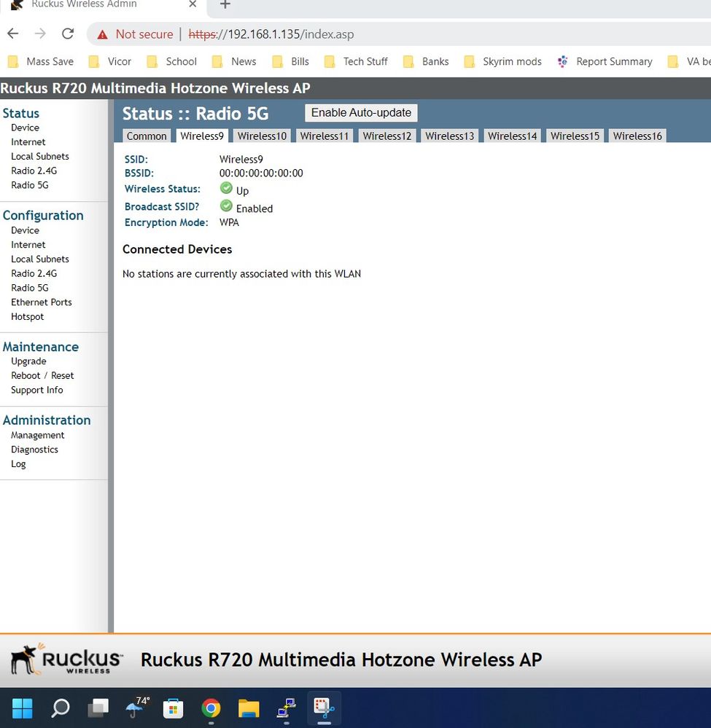Screen dimensions: 711x728
Task: Open the new tab plus button
Action: click(x=225, y=5)
